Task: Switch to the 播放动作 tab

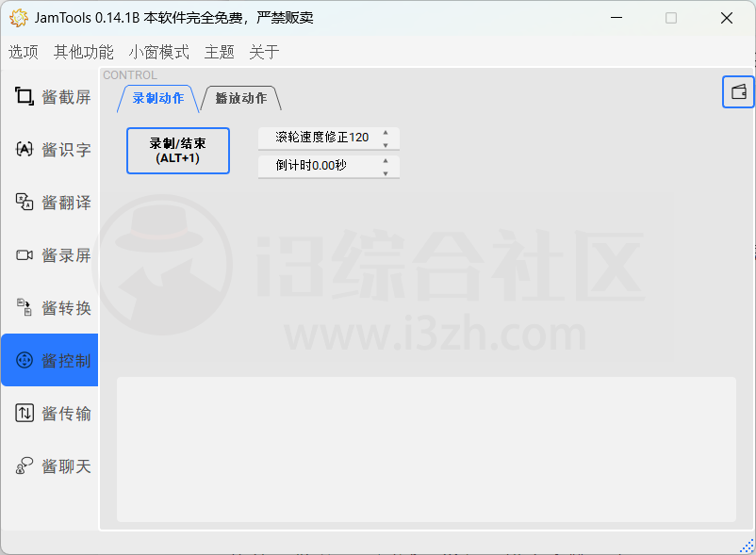Action: (x=240, y=98)
